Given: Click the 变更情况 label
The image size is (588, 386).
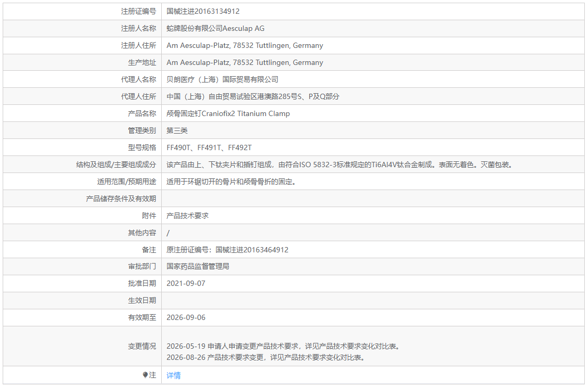Looking at the screenshot, I should pyautogui.click(x=142, y=346).
